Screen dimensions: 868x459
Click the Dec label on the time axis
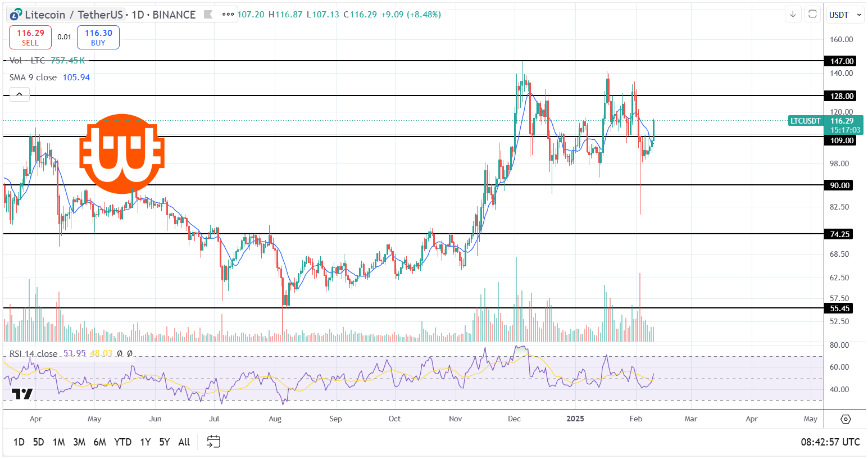click(x=514, y=419)
